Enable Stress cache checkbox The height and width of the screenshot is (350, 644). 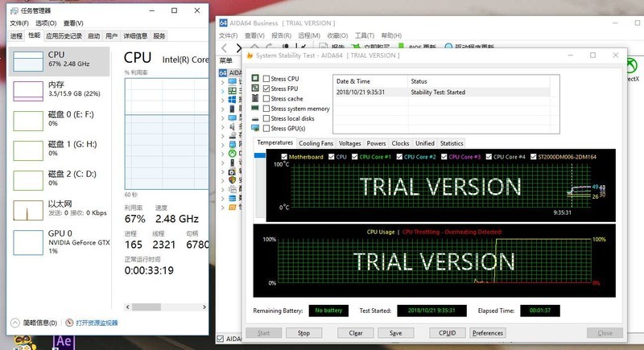266,98
